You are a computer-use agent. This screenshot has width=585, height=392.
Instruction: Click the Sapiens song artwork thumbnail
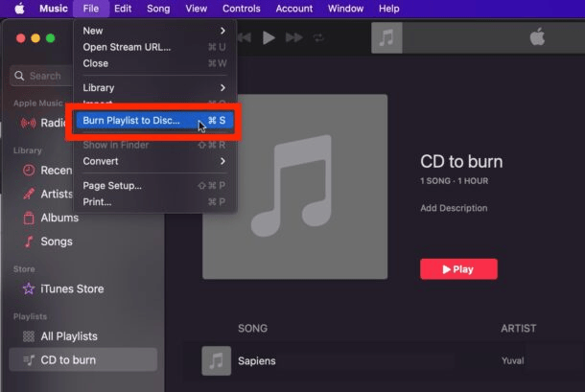(x=217, y=360)
